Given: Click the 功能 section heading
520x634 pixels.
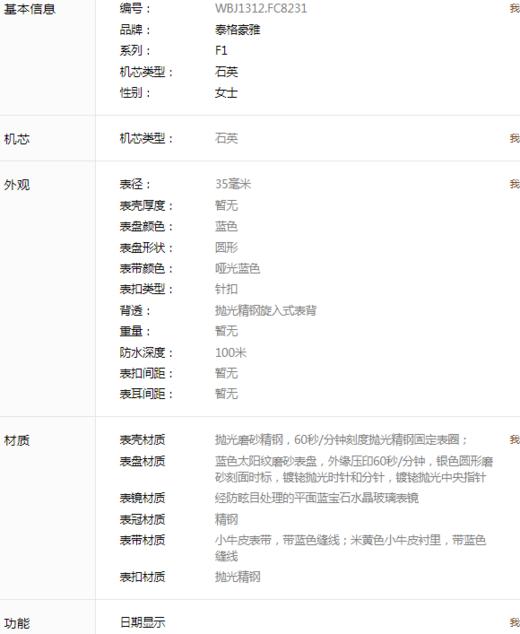Looking at the screenshot, I should click(17, 623).
